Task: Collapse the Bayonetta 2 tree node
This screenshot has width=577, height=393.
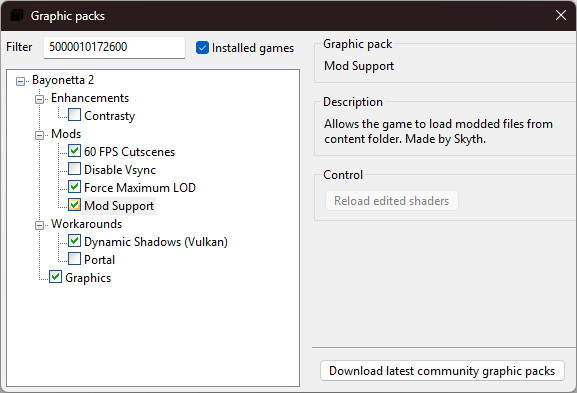Action: tap(21, 81)
